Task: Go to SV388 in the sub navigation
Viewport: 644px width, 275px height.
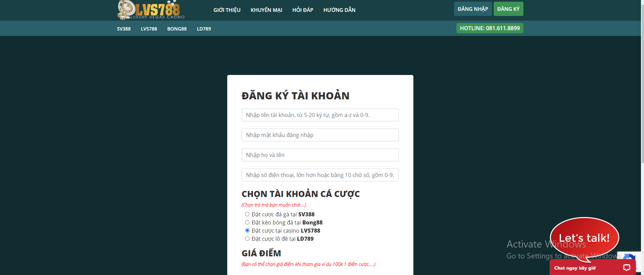Action: click(124, 29)
